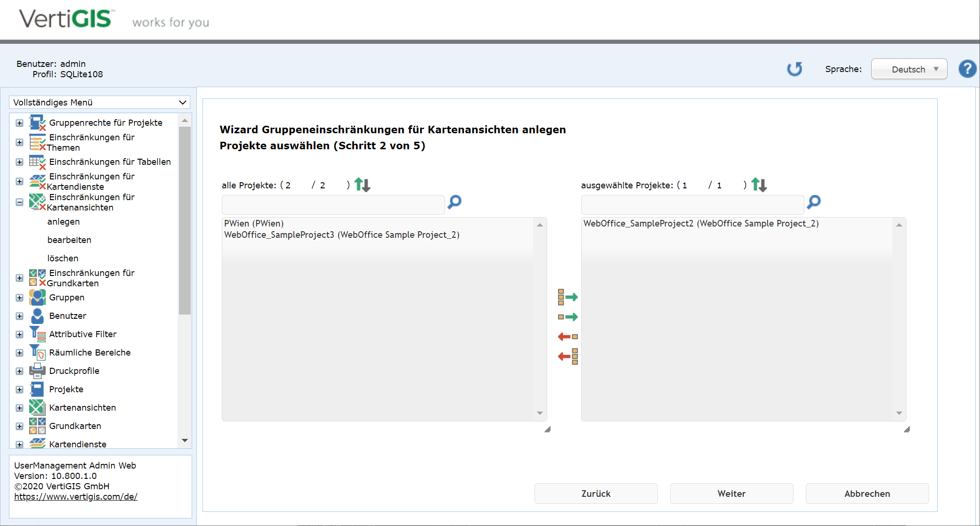The image size is (980, 526).
Task: Move all projects to selected list
Action: point(567,297)
